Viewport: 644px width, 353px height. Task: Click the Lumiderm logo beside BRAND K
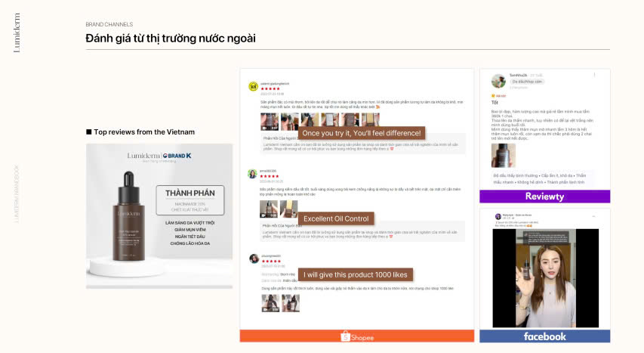(x=143, y=156)
